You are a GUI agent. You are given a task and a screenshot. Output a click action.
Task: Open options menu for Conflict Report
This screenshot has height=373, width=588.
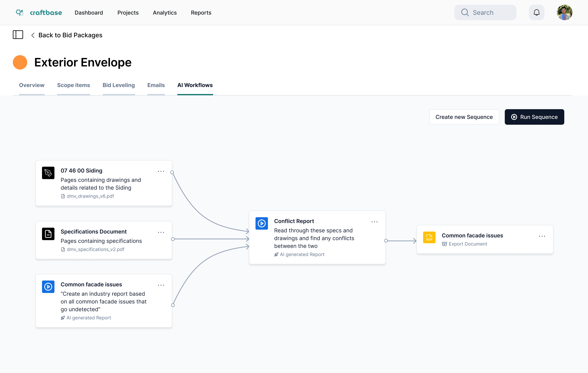(x=374, y=222)
